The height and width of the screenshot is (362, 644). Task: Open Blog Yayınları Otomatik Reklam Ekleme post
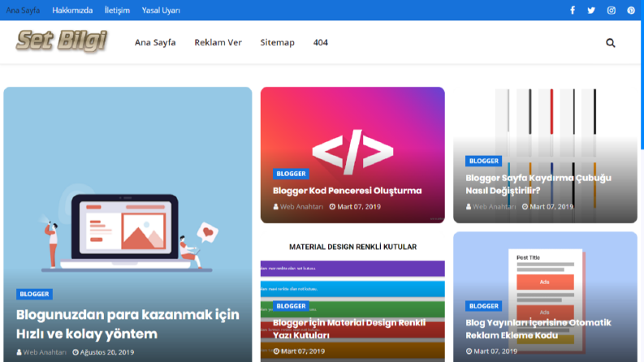[x=538, y=329]
